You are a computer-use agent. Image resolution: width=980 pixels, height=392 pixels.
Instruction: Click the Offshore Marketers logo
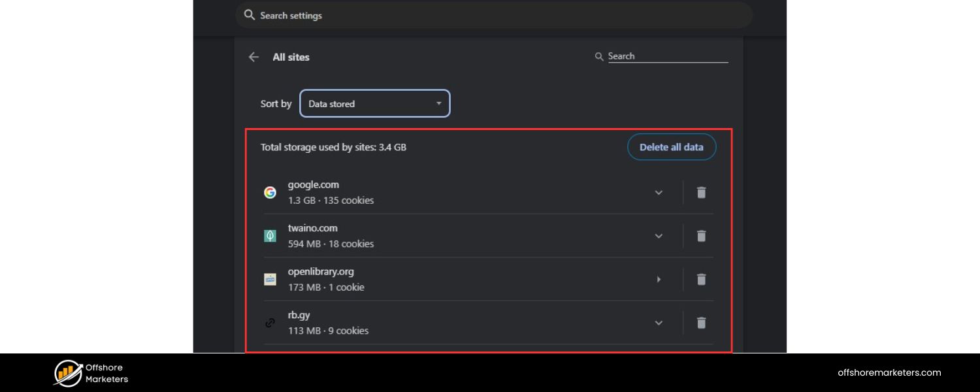[91, 372]
